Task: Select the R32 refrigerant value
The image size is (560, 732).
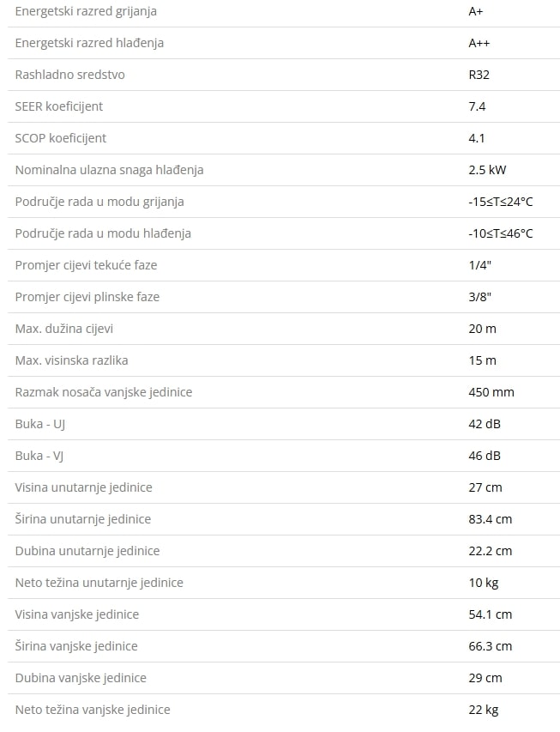Action: point(479,75)
